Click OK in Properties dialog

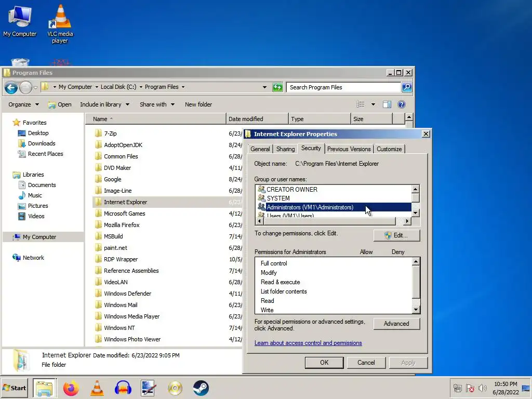pos(324,362)
